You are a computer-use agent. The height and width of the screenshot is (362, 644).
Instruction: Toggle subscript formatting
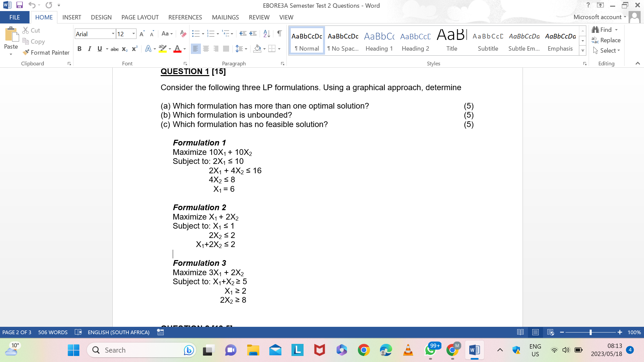[x=124, y=49]
